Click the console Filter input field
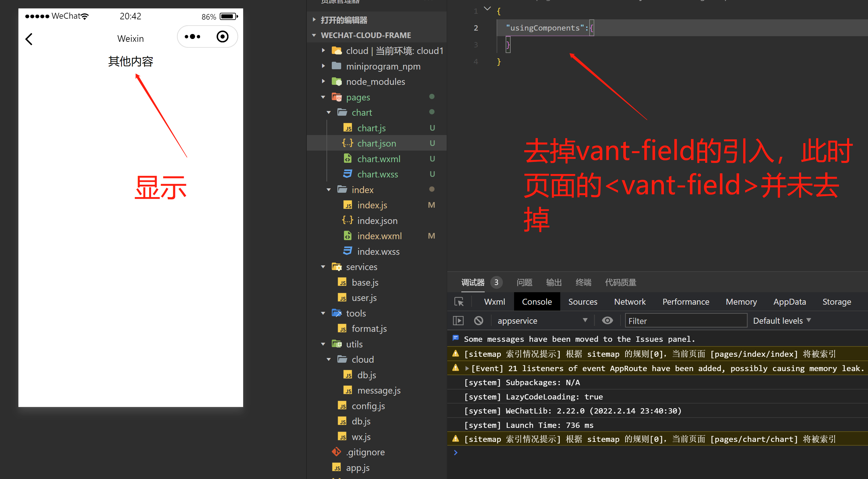868x479 pixels. (686, 321)
